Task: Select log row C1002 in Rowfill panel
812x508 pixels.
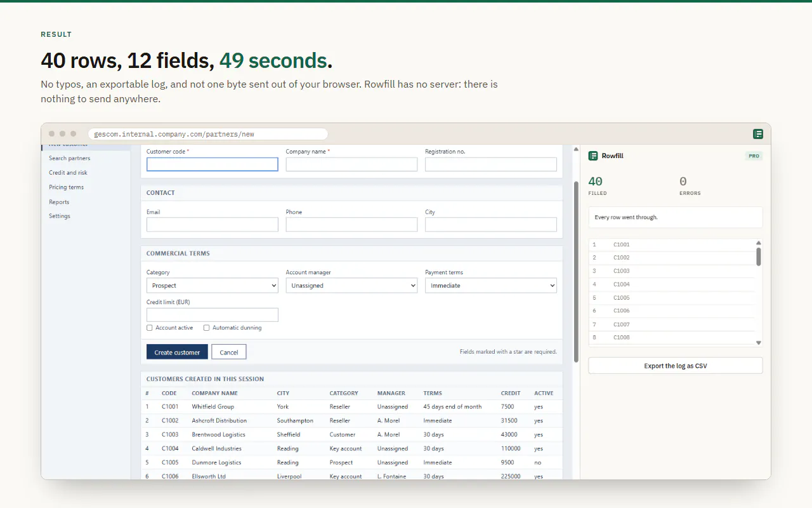Action: point(672,258)
